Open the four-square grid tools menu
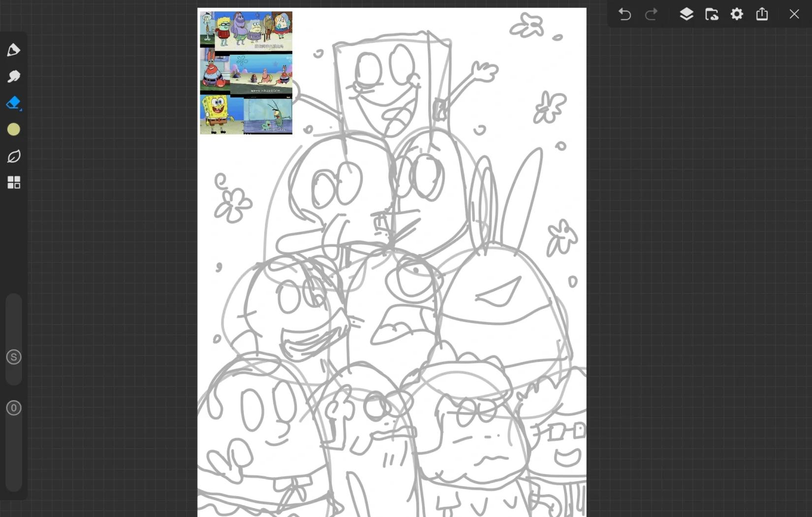This screenshot has width=812, height=517. point(14,183)
